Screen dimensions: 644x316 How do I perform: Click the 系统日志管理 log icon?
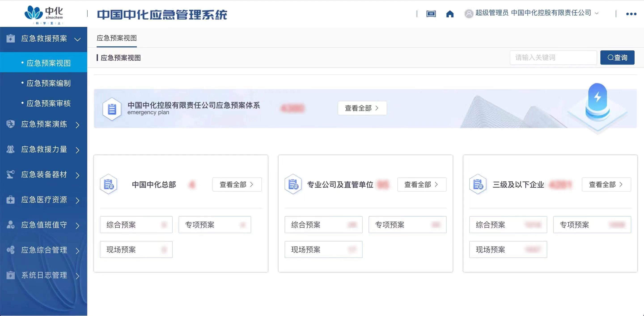(11, 275)
